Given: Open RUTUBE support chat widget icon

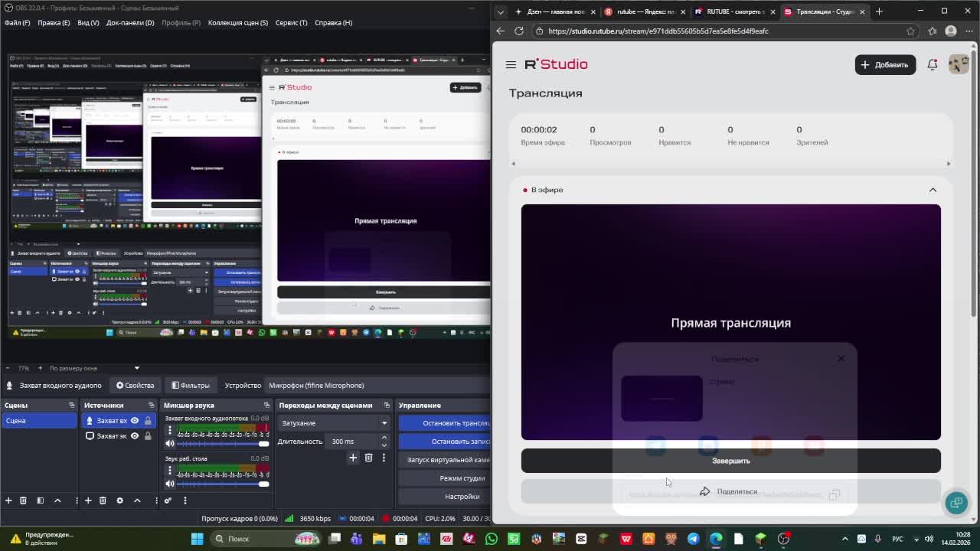Looking at the screenshot, I should coord(955,503).
